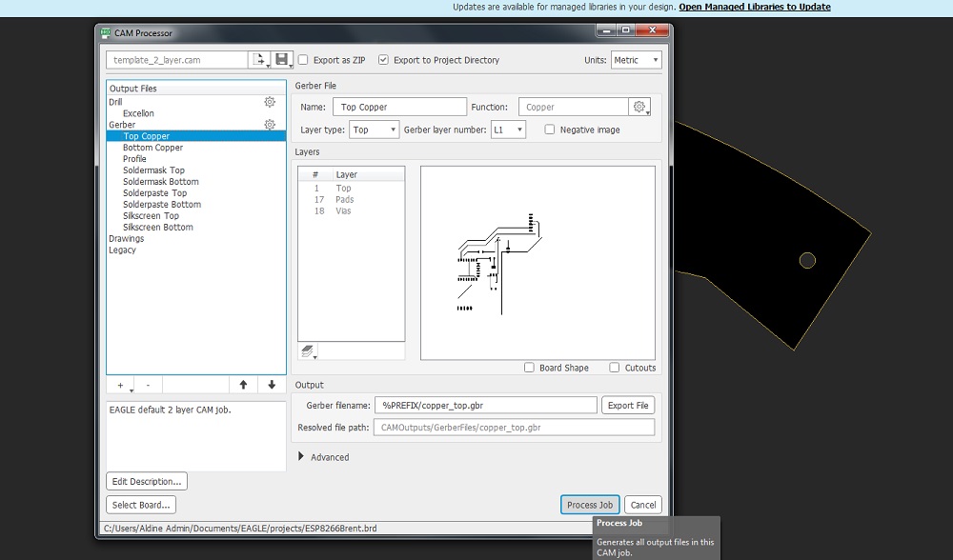The width and height of the screenshot is (953, 560).
Task: Enable the Cutouts checkbox
Action: click(x=615, y=368)
